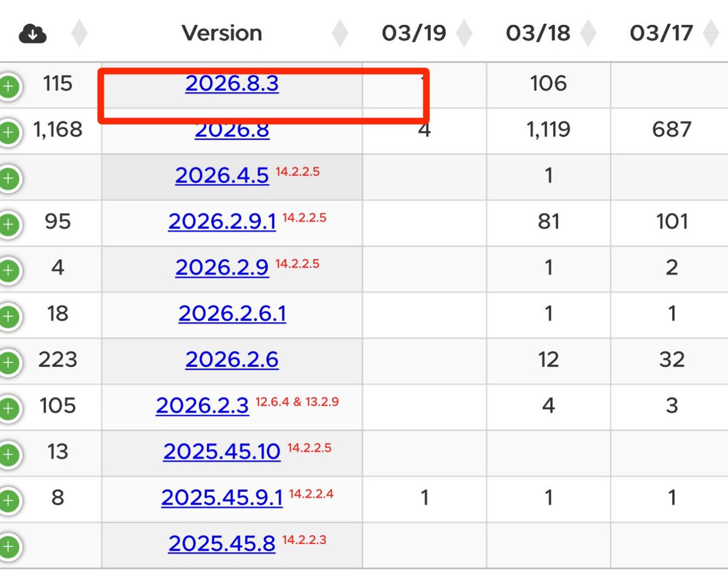The image size is (728, 581).
Task: Expand the row for version 2026.8.3
Action: (x=8, y=87)
